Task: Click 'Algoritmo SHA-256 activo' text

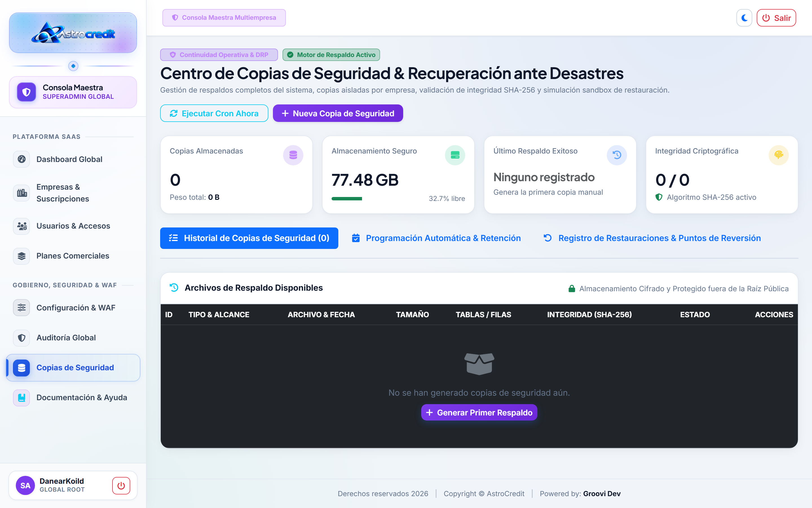Action: (711, 197)
